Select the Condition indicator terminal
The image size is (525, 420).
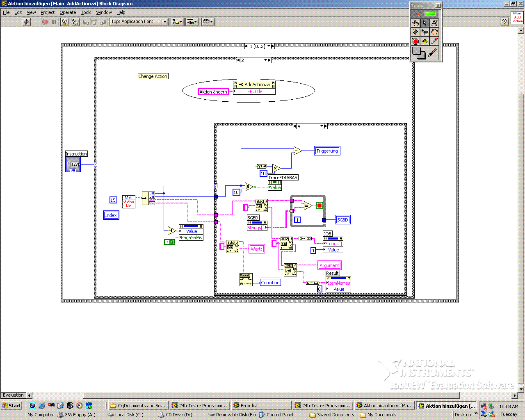(270, 283)
